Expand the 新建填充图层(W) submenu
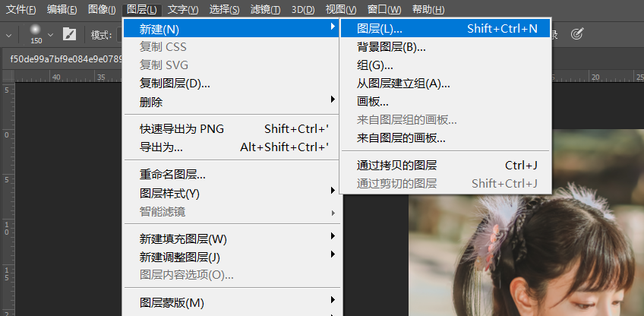Screen dimensions: 644x316 tap(231, 239)
